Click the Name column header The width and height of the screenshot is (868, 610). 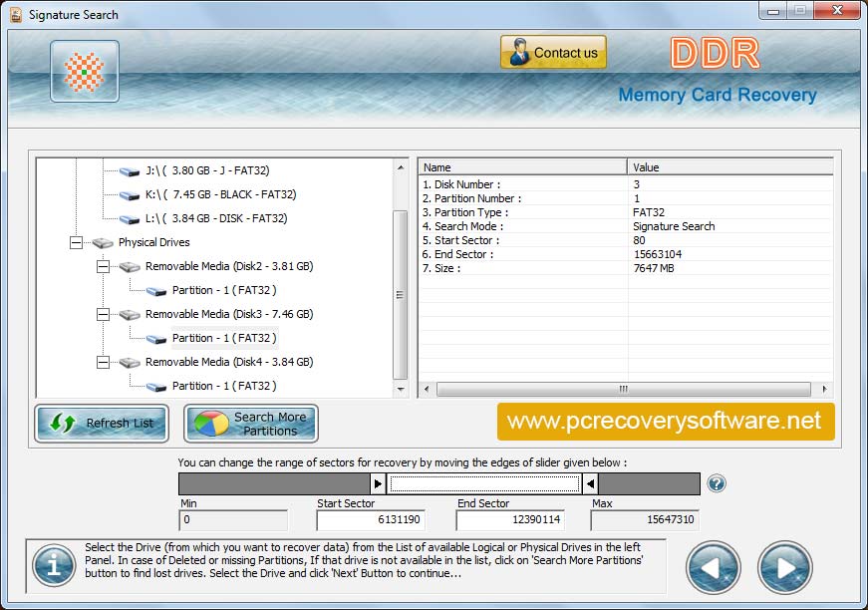tap(522, 167)
